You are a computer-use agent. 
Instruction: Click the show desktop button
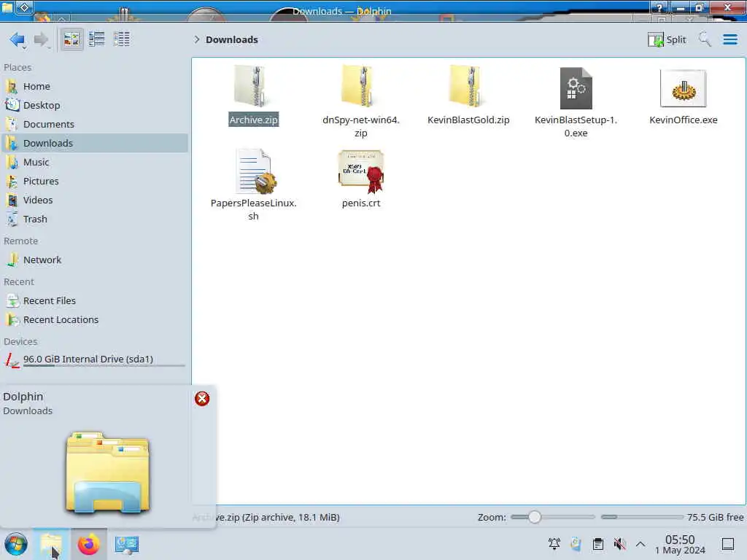click(728, 544)
